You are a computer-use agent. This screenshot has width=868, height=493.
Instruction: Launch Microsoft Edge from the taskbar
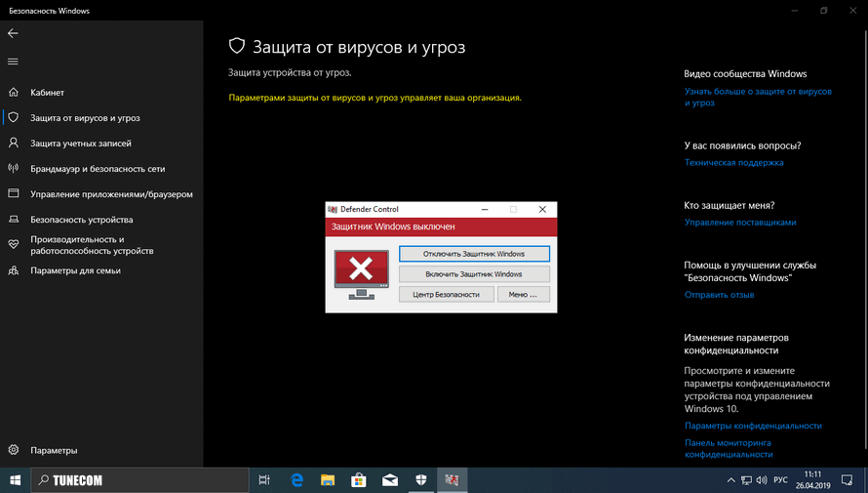[296, 480]
